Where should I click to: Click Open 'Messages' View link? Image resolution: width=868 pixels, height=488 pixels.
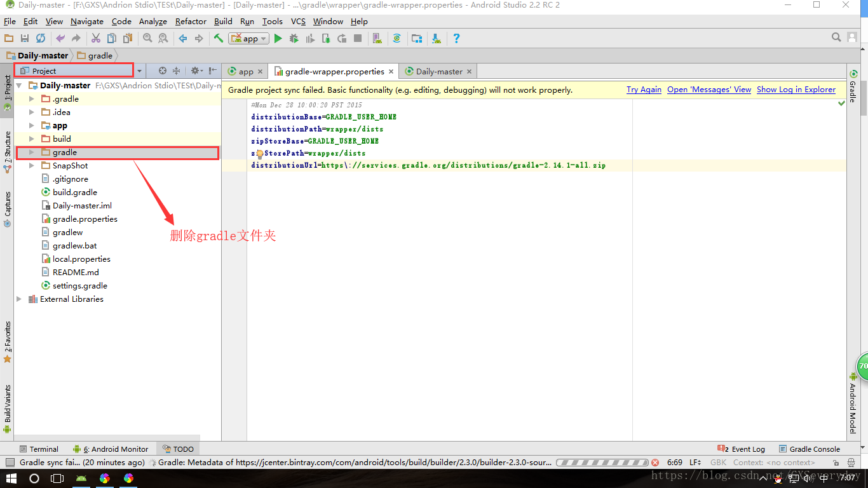[709, 90]
